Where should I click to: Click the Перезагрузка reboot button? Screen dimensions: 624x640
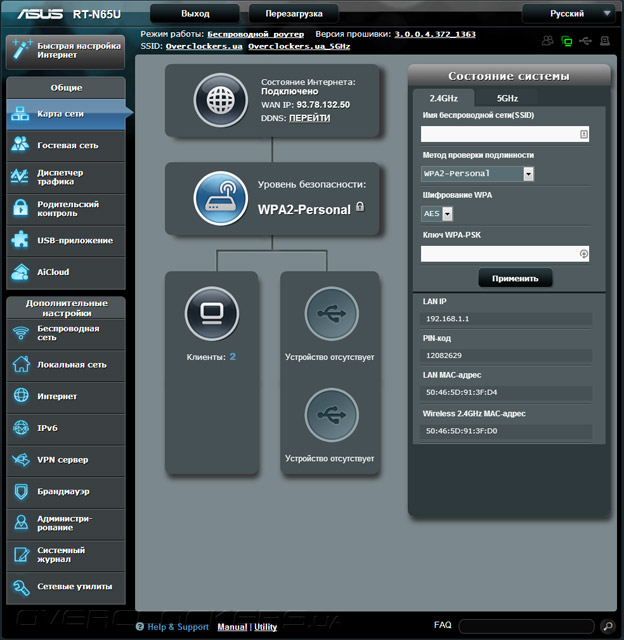[293, 13]
